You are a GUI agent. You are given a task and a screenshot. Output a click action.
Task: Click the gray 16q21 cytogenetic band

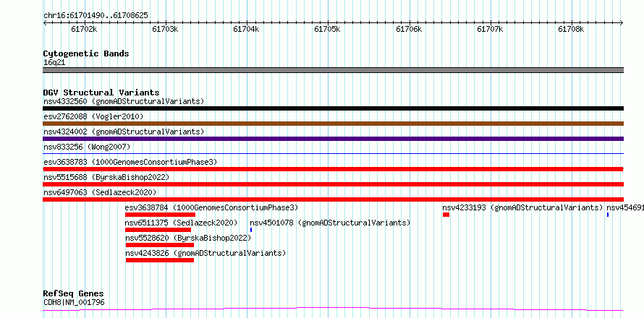click(x=333, y=70)
